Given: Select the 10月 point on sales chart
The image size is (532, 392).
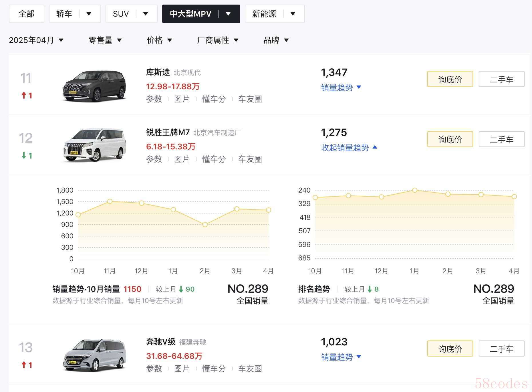Looking at the screenshot, I should 78,215.
